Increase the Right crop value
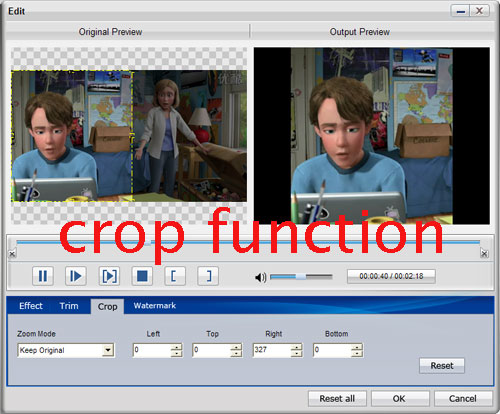Image resolution: width=500 pixels, height=414 pixels. (296, 347)
